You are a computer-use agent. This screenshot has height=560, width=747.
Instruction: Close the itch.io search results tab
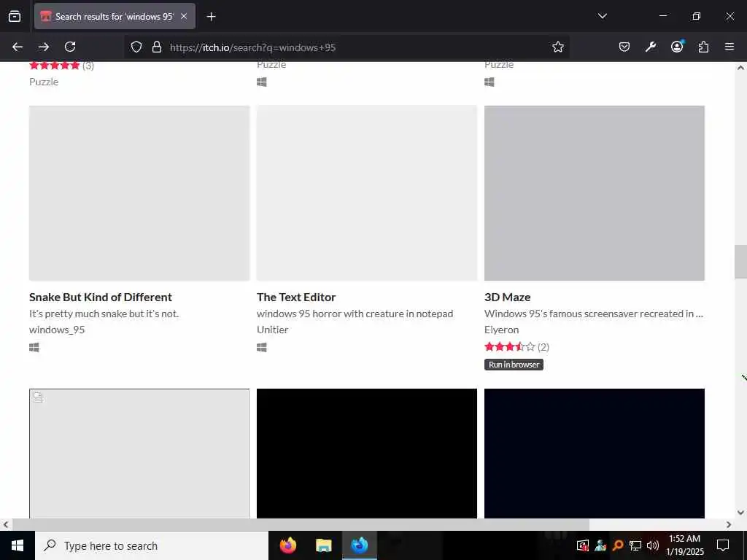[184, 16]
